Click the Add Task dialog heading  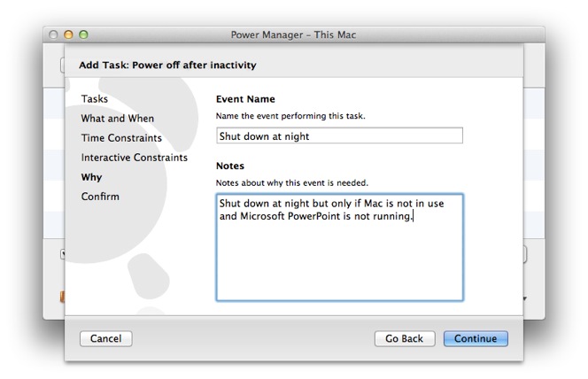pos(167,66)
